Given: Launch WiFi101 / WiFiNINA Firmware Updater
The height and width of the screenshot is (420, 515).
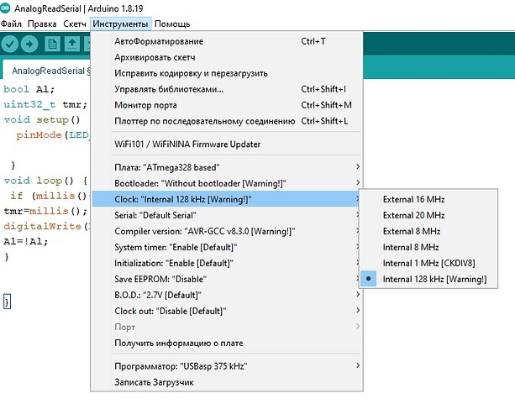Looking at the screenshot, I should click(227, 144).
